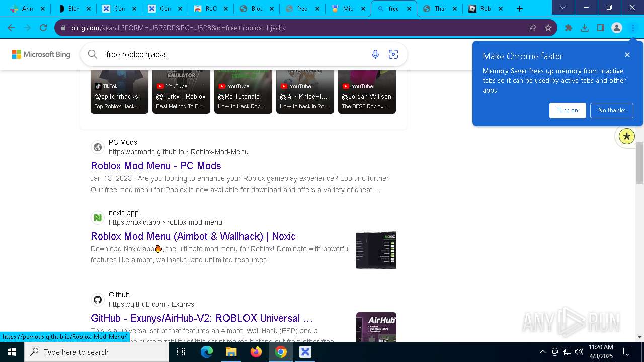This screenshot has height=362, width=644.
Task: Click the Share this page icon
Action: point(532,28)
